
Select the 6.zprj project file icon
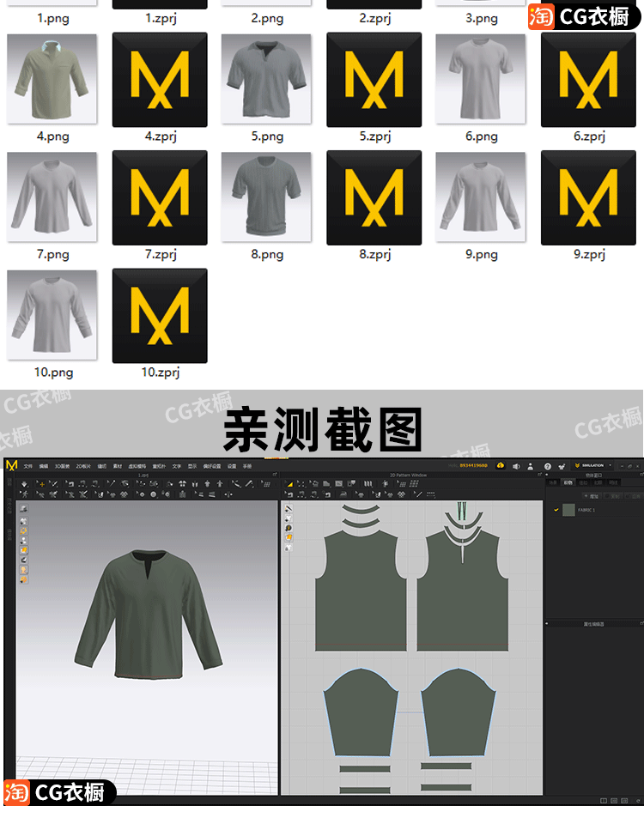point(588,79)
